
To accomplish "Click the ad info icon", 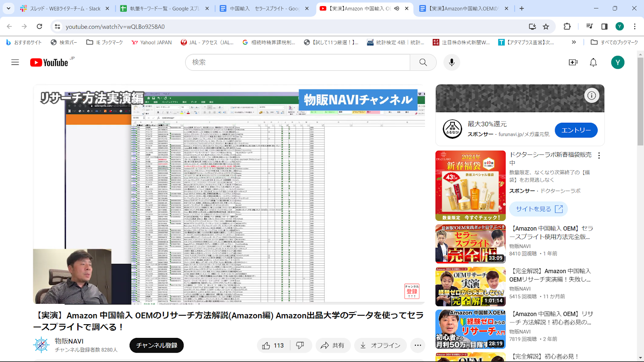I will (592, 95).
